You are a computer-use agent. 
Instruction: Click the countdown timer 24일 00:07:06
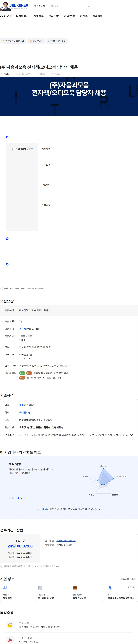tap(20, 546)
